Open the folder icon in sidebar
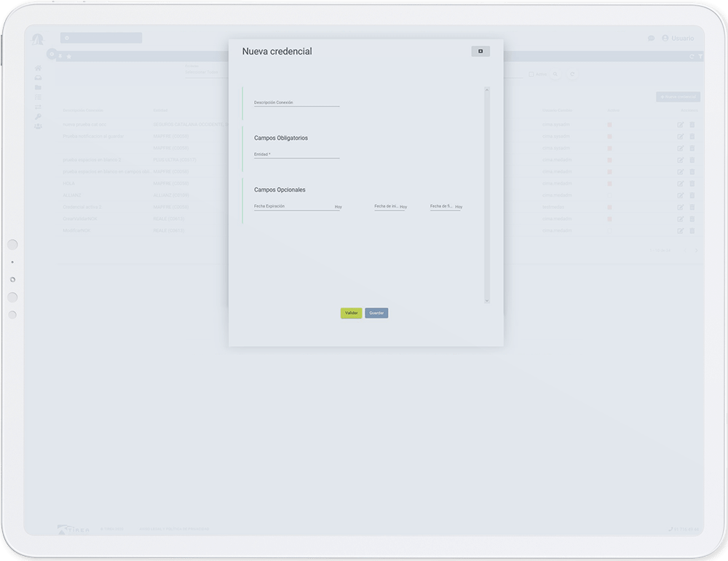The height and width of the screenshot is (561, 728). [x=38, y=87]
